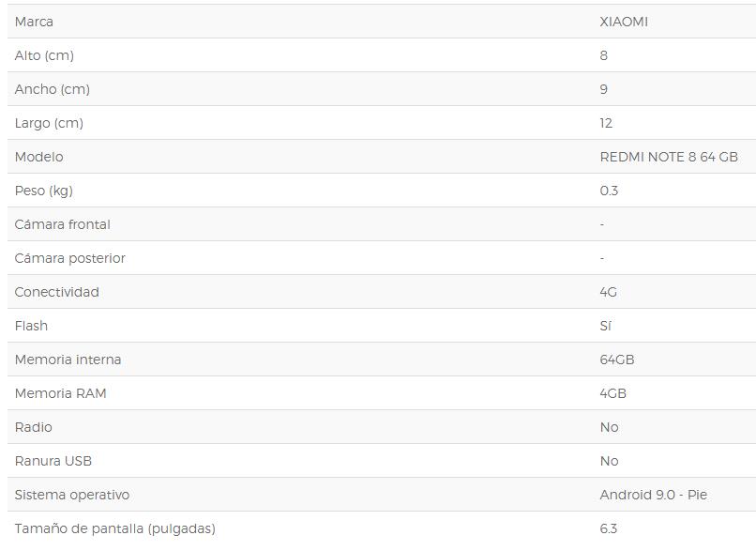Select the 4G connectivity value
Screen dimensions: 756x551
609,292
